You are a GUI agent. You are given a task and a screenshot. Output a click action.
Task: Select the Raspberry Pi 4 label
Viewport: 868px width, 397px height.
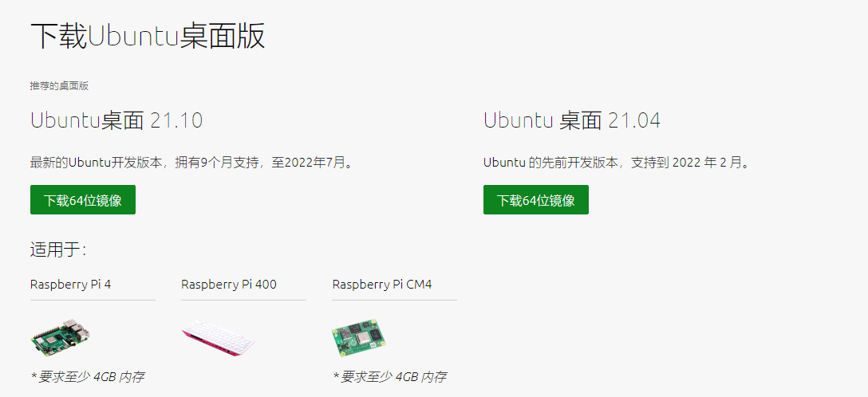[70, 285]
